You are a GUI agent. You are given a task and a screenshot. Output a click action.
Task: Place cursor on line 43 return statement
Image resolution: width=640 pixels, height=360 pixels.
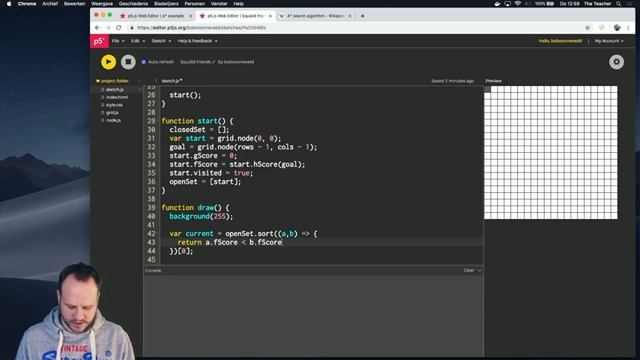click(230, 242)
